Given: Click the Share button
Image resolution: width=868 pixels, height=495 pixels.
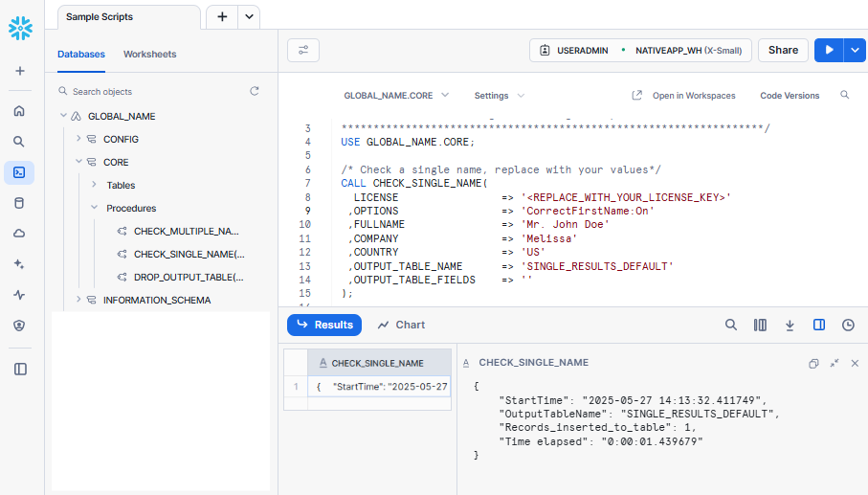Looking at the screenshot, I should click(x=783, y=50).
